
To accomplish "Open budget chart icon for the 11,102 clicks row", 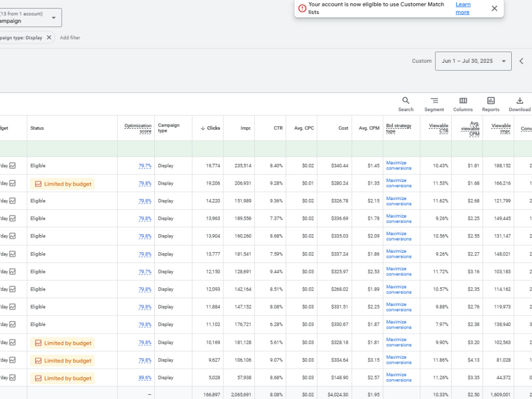I will point(13,325).
